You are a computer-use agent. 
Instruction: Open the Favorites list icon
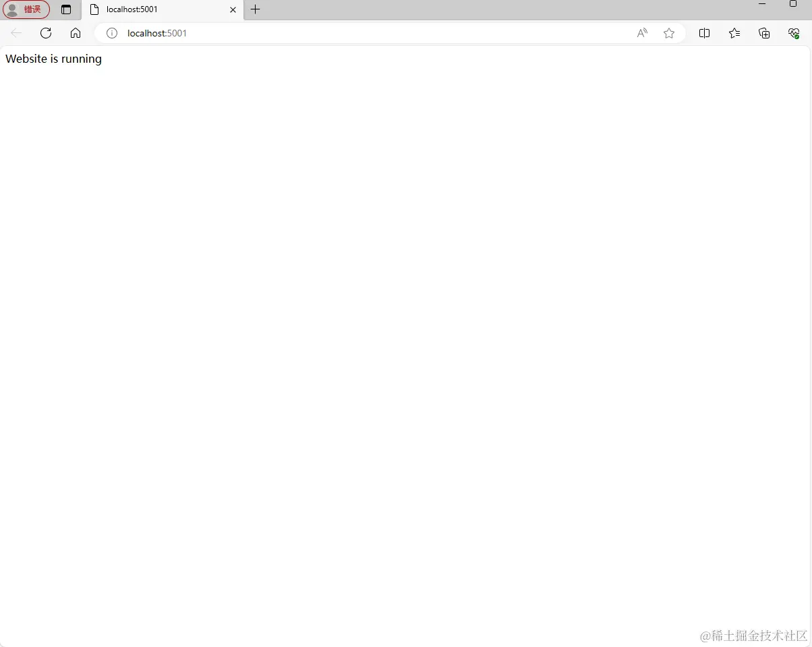[734, 33]
